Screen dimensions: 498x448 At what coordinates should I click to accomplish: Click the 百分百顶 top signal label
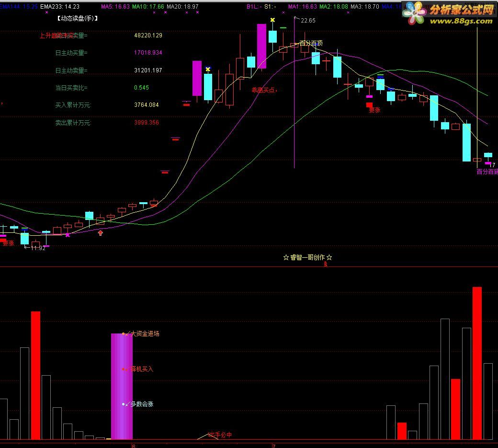click(311, 43)
